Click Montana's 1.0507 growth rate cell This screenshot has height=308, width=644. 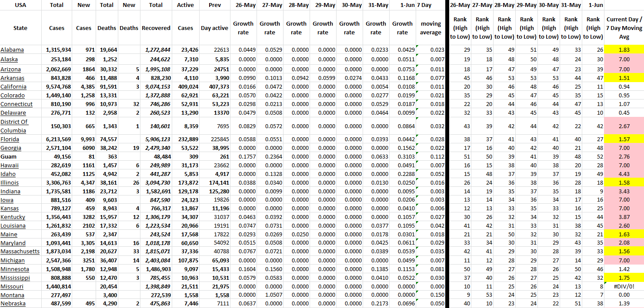(270, 295)
